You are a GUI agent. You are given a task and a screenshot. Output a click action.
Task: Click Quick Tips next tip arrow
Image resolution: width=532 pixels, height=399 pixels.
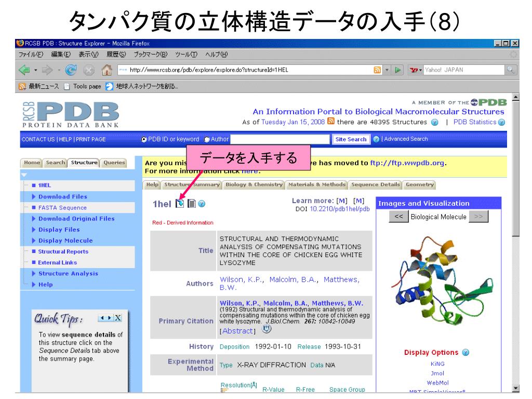[109, 318]
